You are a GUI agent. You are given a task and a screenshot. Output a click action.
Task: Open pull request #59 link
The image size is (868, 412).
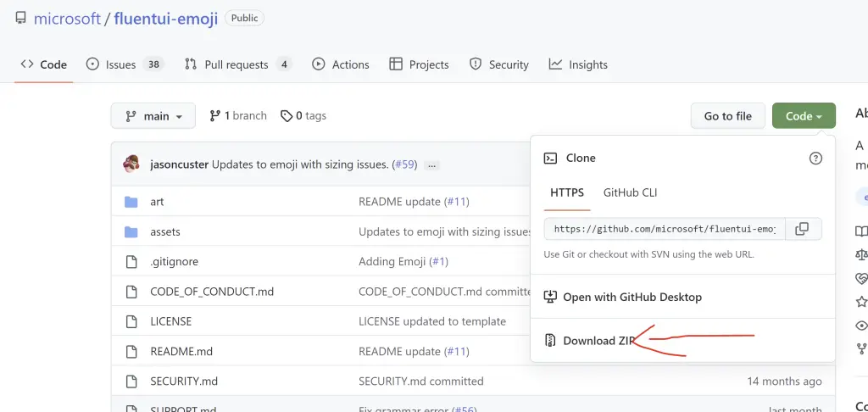pos(404,164)
